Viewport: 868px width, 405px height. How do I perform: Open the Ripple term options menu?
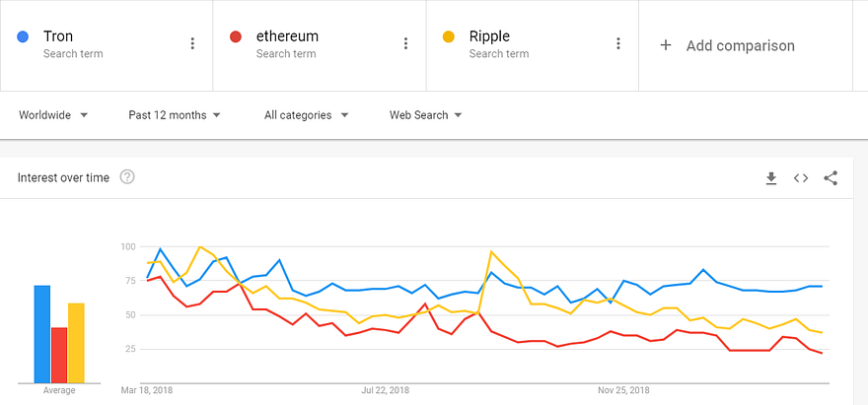(618, 43)
